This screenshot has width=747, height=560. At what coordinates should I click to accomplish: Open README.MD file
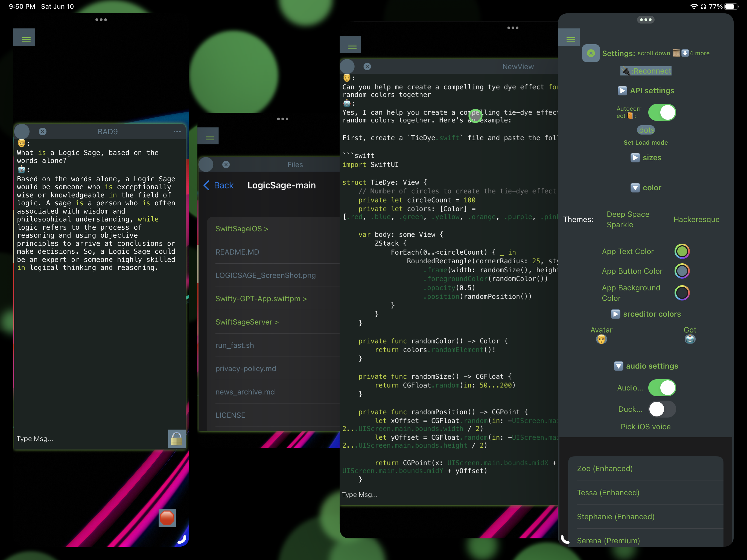pos(237,252)
